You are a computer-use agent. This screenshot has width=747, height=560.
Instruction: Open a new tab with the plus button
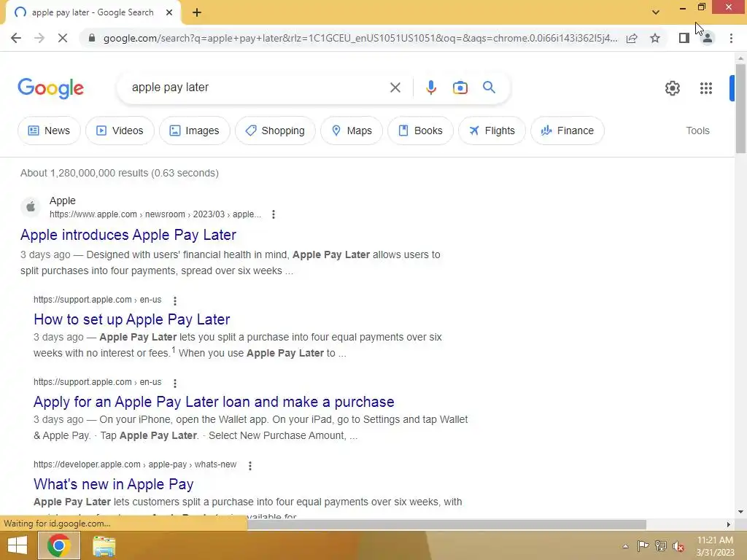197,12
